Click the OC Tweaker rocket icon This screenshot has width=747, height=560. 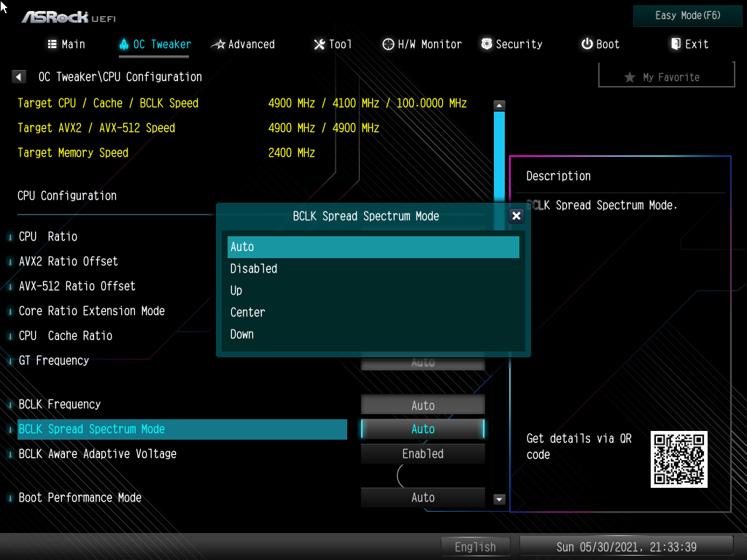pos(124,44)
